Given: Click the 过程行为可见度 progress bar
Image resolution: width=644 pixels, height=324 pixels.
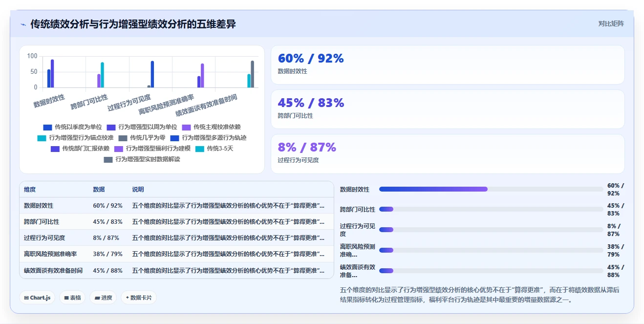Looking at the screenshot, I should pos(491,230).
